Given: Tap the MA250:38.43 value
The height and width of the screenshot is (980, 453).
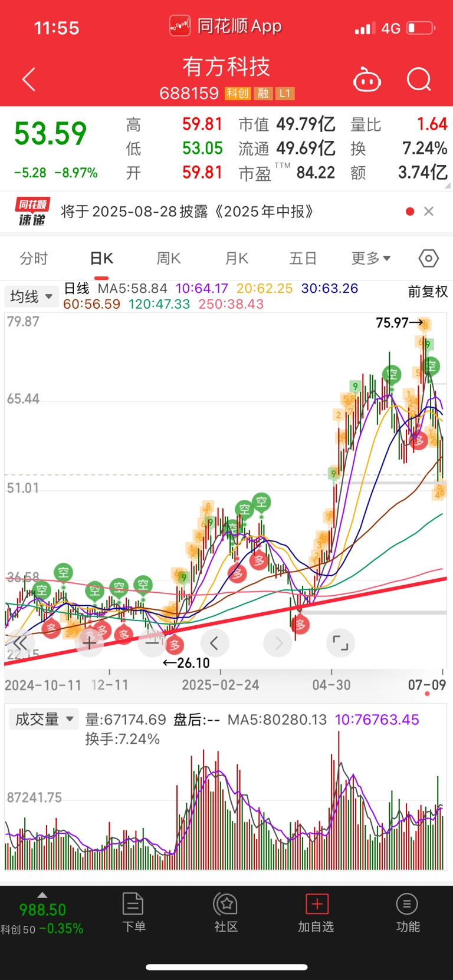Looking at the screenshot, I should [x=231, y=304].
